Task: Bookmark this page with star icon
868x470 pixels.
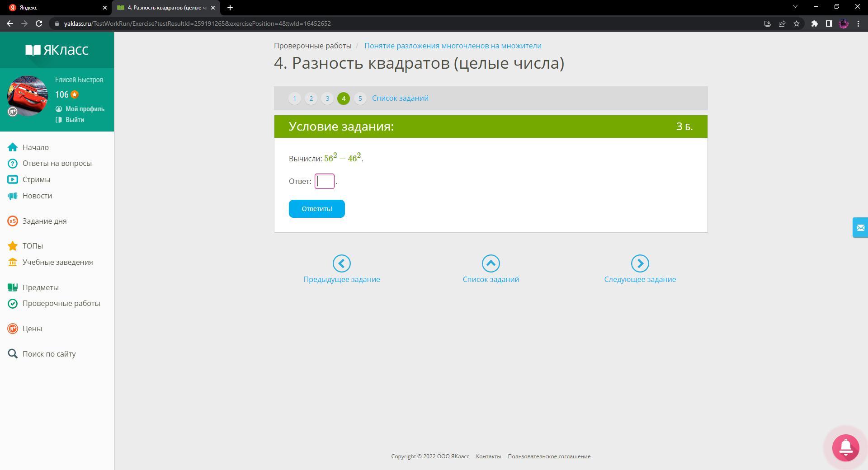Action: pyautogui.click(x=797, y=23)
